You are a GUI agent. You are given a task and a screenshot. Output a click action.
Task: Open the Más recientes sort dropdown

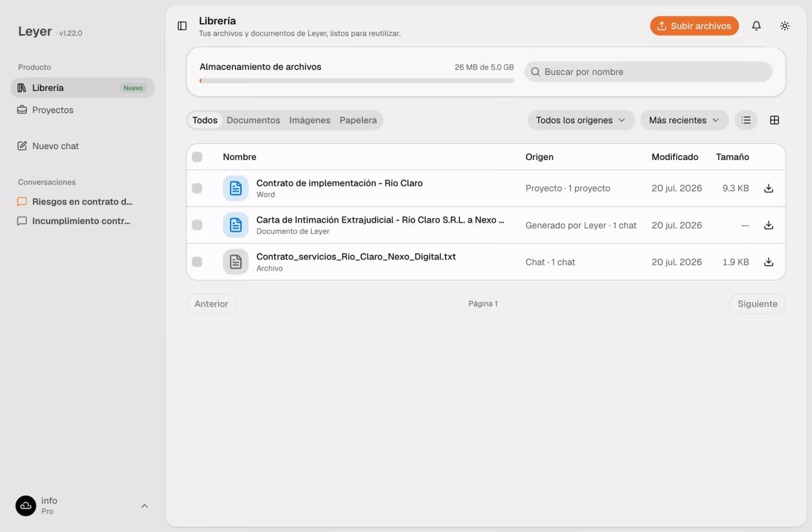click(684, 120)
